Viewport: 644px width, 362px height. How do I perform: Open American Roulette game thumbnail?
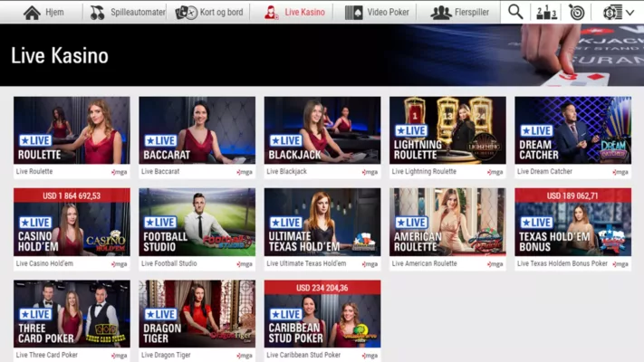point(447,222)
